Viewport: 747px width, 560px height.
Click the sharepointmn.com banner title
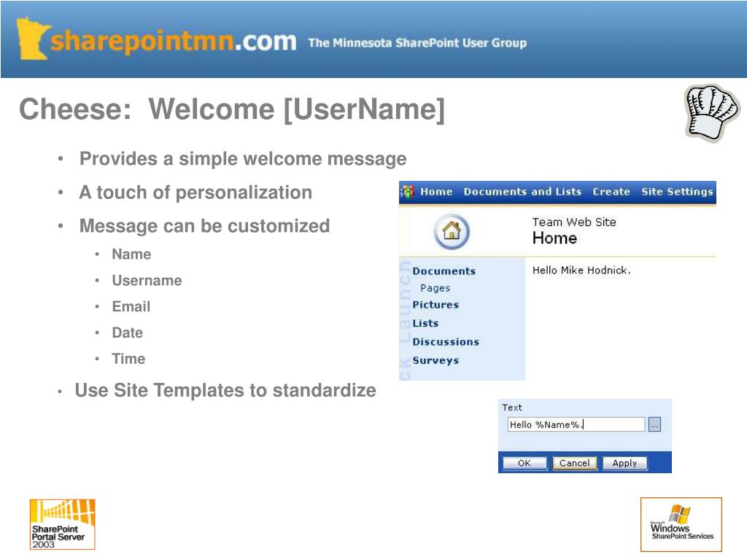[x=174, y=41]
